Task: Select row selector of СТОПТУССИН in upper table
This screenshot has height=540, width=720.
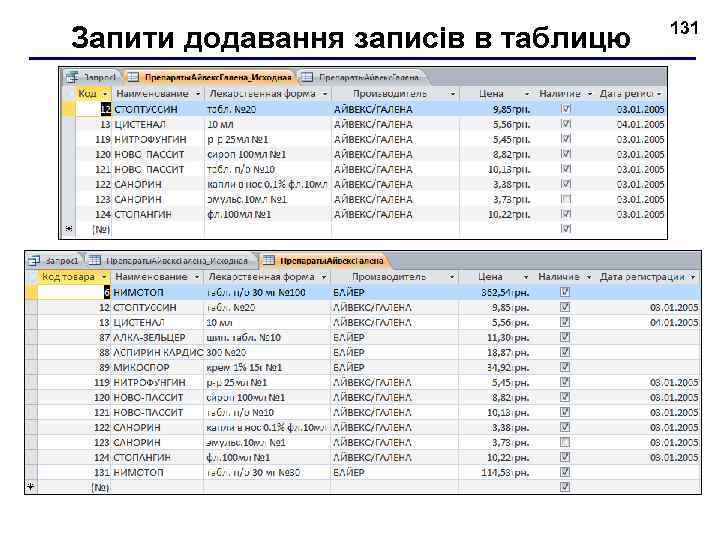Action: (69, 109)
